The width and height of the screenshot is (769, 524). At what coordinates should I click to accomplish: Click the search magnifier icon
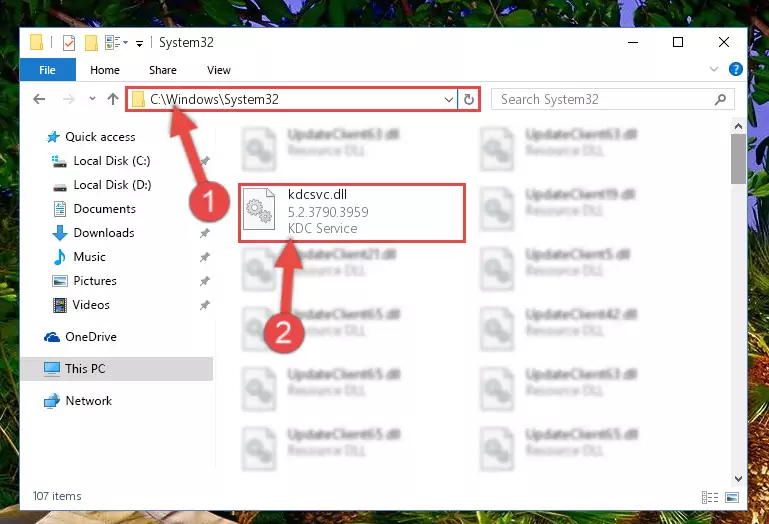(x=720, y=100)
